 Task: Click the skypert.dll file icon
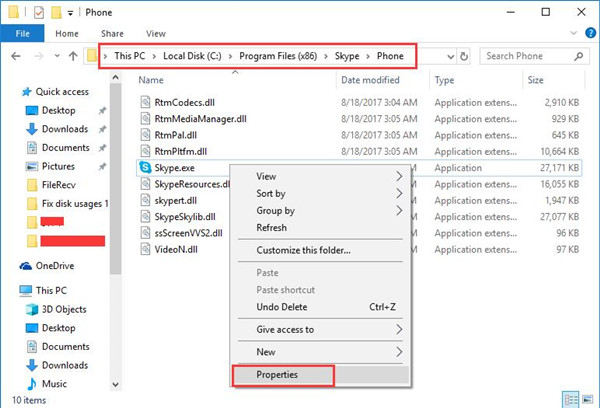[145, 200]
